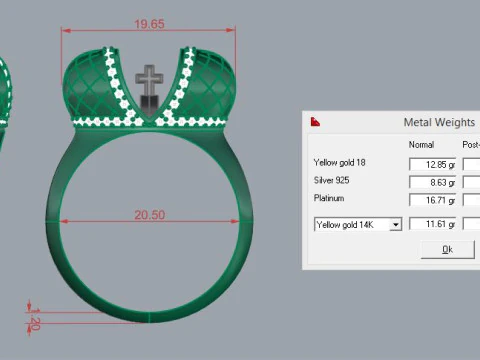This screenshot has height=360, width=480.
Task: Click the Normal column header
Action: [421, 145]
